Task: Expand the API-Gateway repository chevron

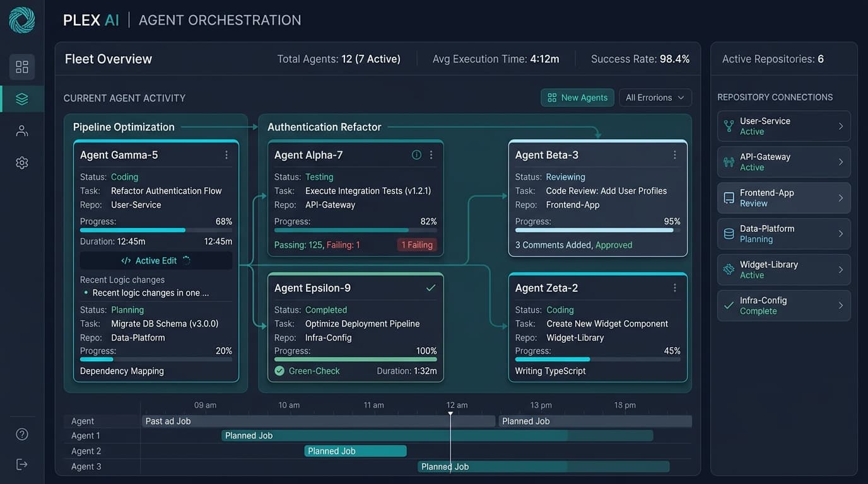Action: click(841, 162)
